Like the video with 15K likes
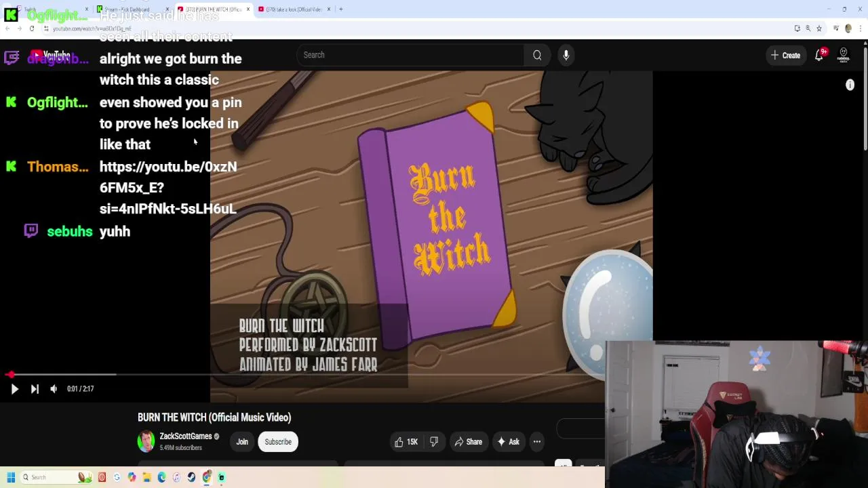868x488 pixels. [406, 442]
